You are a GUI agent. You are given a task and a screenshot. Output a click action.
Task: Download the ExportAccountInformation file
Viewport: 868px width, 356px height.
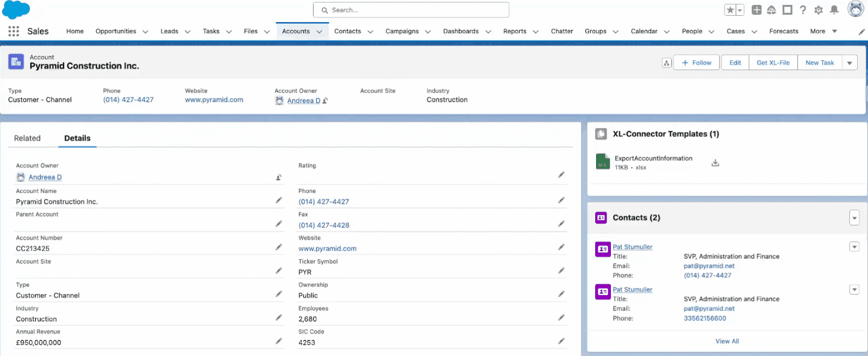pos(716,163)
